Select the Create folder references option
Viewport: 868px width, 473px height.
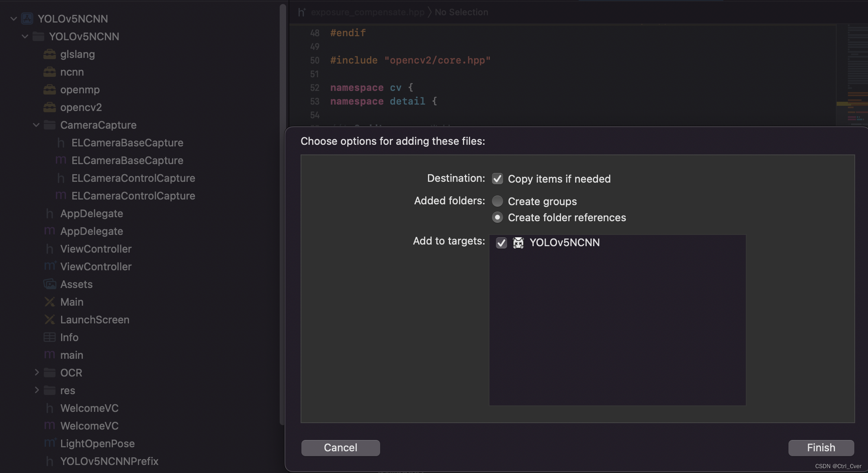(497, 217)
